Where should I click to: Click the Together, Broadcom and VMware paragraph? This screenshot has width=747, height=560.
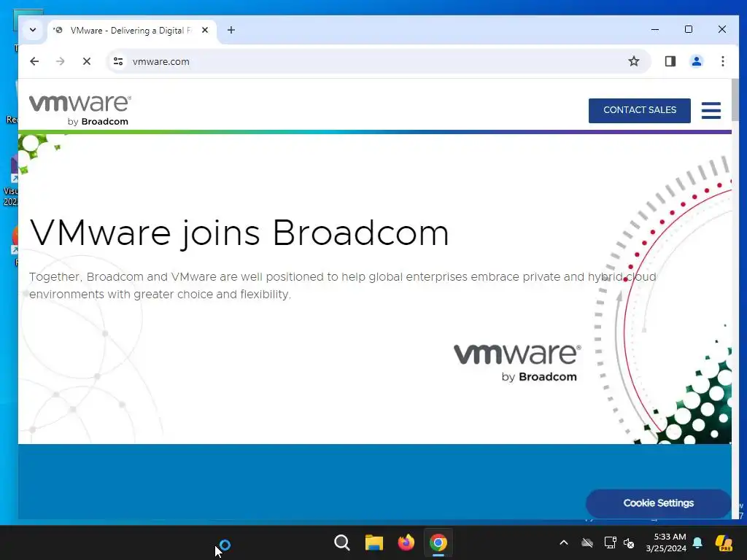[x=343, y=285]
